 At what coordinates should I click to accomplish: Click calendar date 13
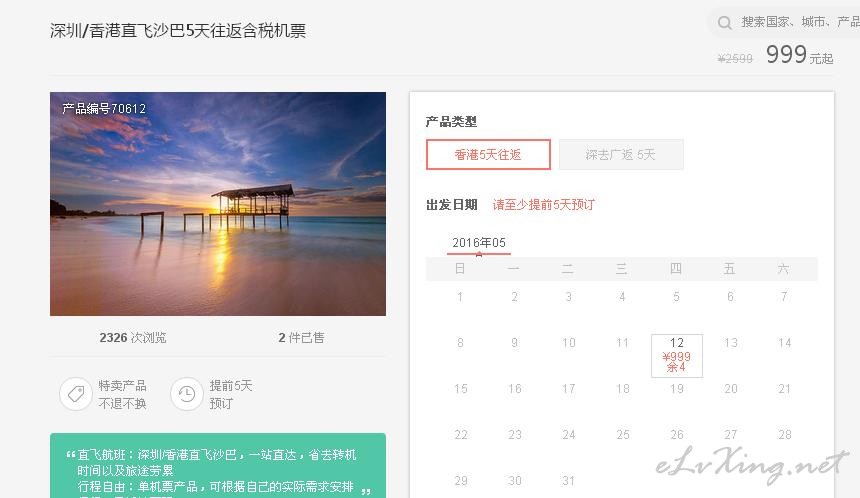pyautogui.click(x=731, y=343)
